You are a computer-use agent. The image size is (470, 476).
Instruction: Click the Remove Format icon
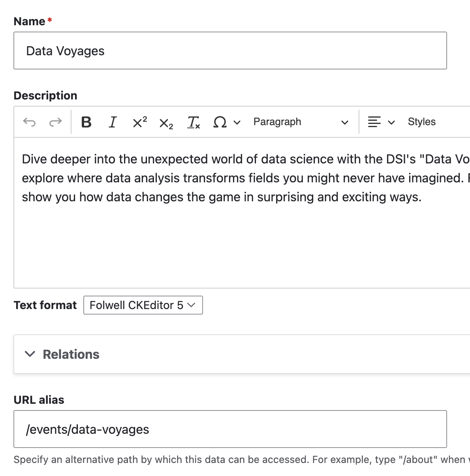tap(193, 122)
